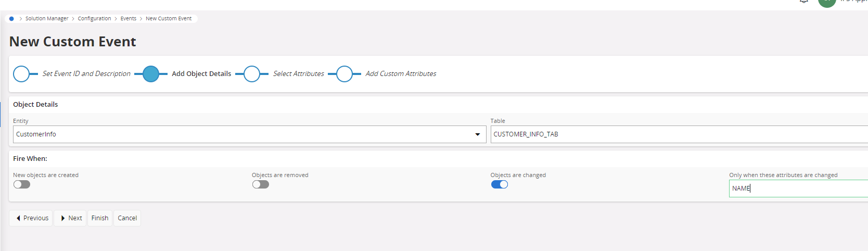Click the Previous button
The width and height of the screenshot is (868, 251).
click(31, 218)
